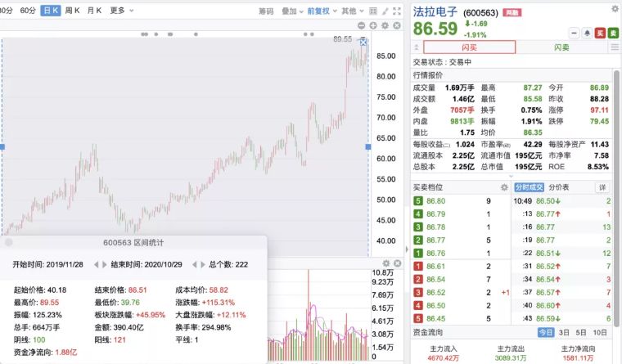Click the 融 margin badge next to 600563

tap(512, 13)
